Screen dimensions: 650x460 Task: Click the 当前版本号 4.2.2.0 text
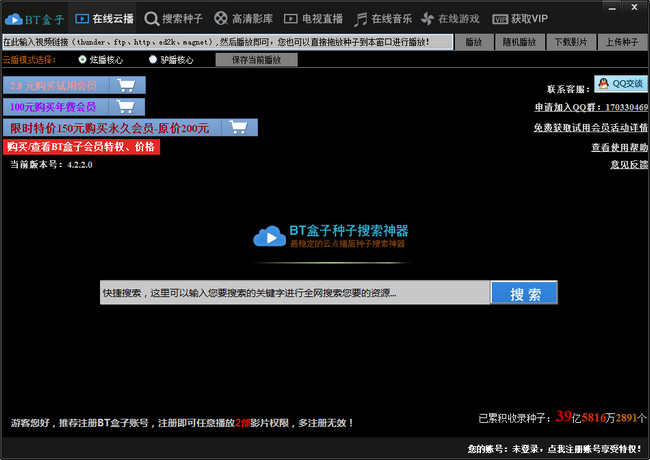coord(51,165)
